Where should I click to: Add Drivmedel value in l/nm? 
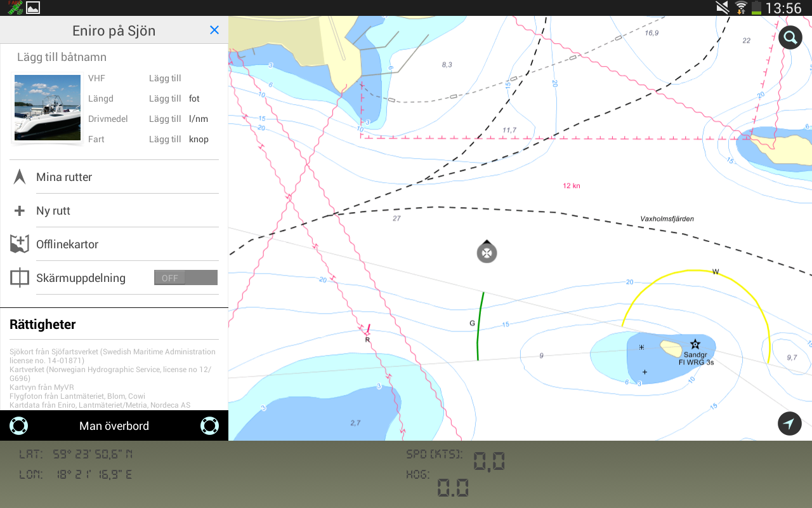click(x=165, y=119)
